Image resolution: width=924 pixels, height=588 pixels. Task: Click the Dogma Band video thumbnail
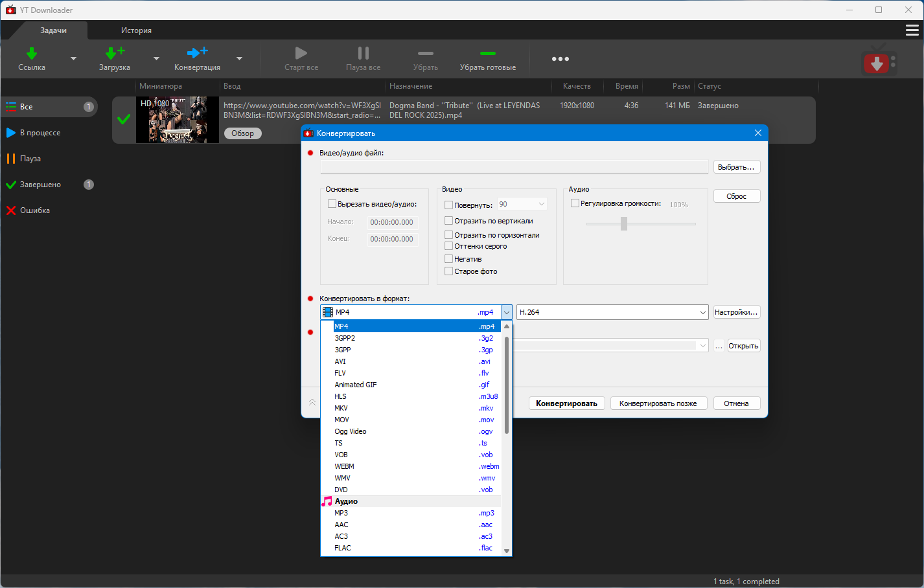pos(177,120)
